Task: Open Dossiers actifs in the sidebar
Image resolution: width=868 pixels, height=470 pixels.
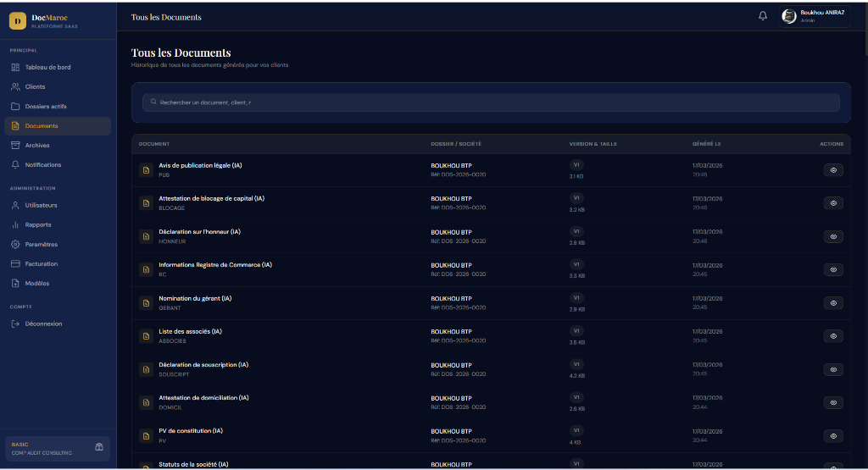Action: pos(46,107)
